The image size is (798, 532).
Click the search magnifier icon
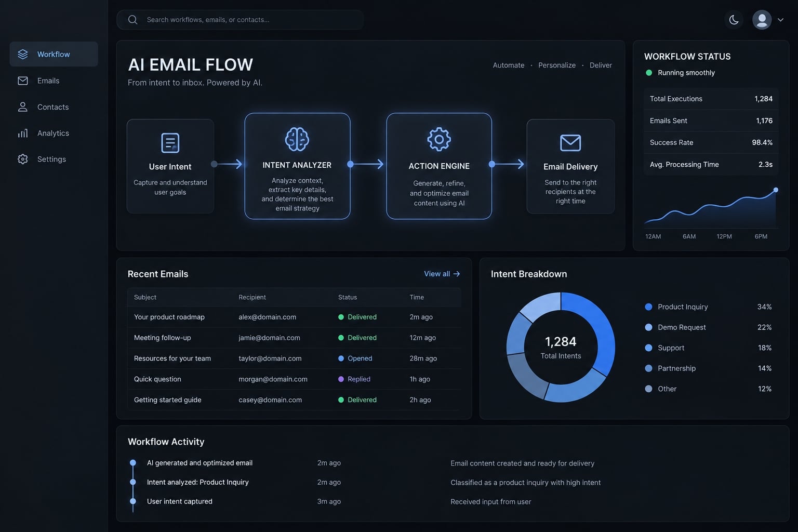tap(133, 20)
